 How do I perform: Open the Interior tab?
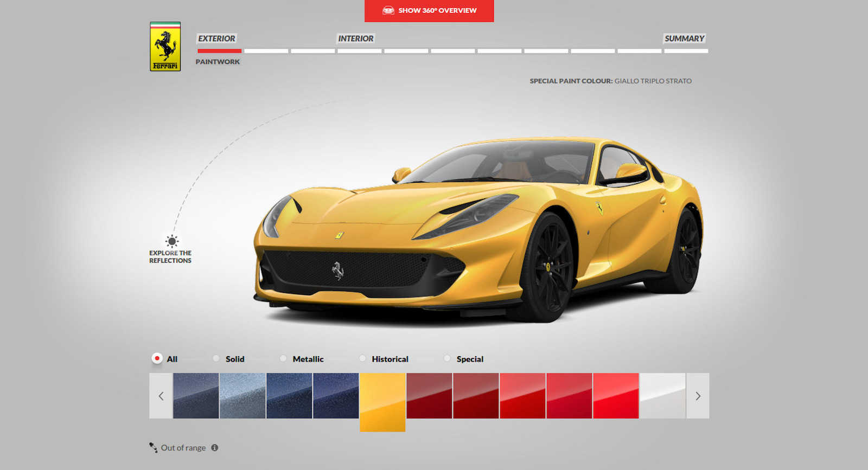coord(356,38)
